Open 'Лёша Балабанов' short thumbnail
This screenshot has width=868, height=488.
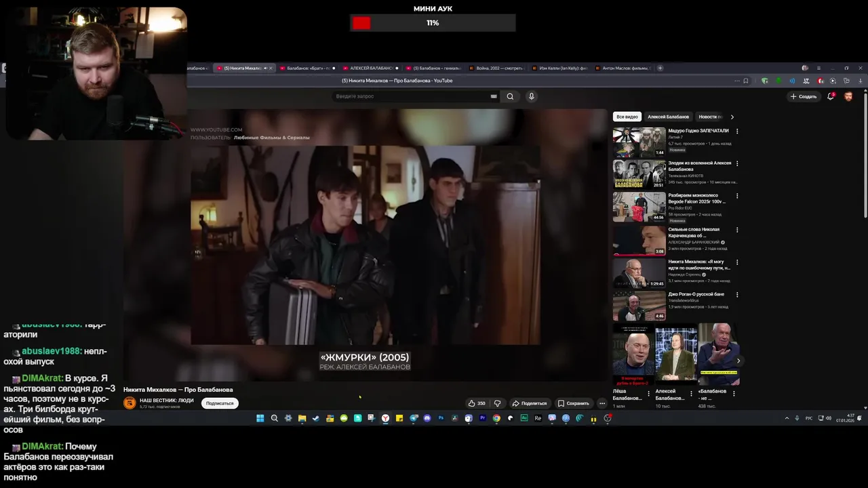pos(633,355)
